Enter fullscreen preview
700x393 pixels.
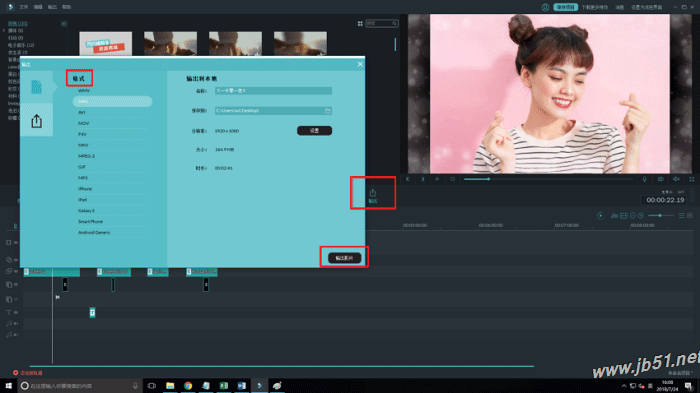692,179
